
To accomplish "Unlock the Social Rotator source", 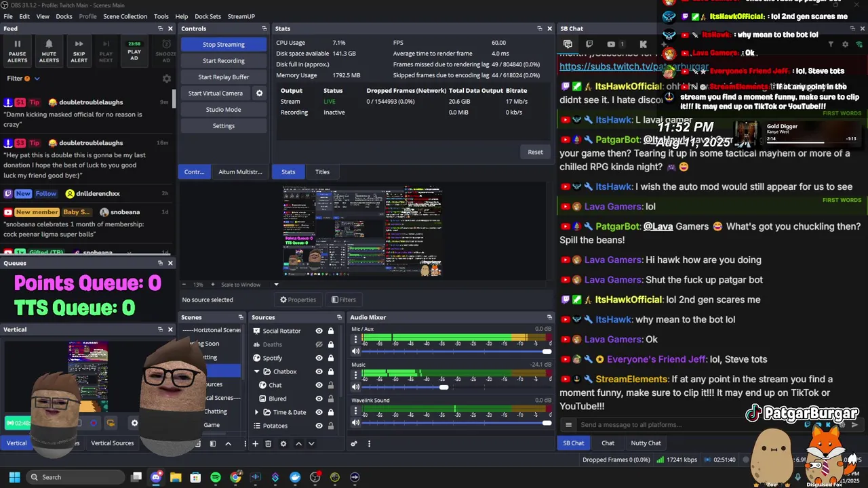I will [x=331, y=331].
